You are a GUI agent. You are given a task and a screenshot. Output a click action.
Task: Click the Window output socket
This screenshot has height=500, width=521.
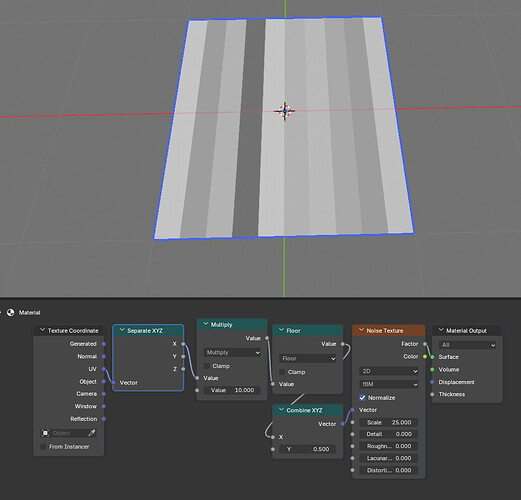(104, 406)
